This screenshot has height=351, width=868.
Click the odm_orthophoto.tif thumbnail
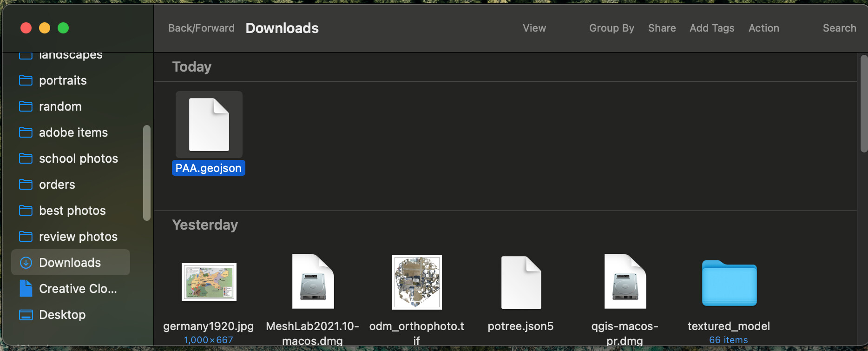click(x=417, y=282)
